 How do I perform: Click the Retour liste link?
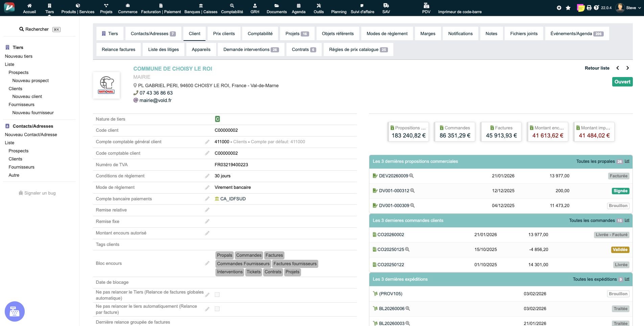[597, 68]
